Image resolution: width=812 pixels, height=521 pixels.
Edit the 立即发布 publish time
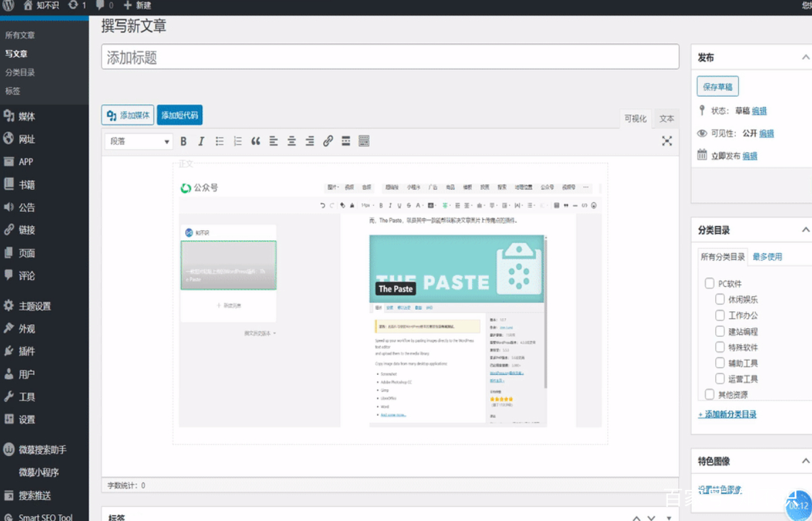tap(750, 156)
